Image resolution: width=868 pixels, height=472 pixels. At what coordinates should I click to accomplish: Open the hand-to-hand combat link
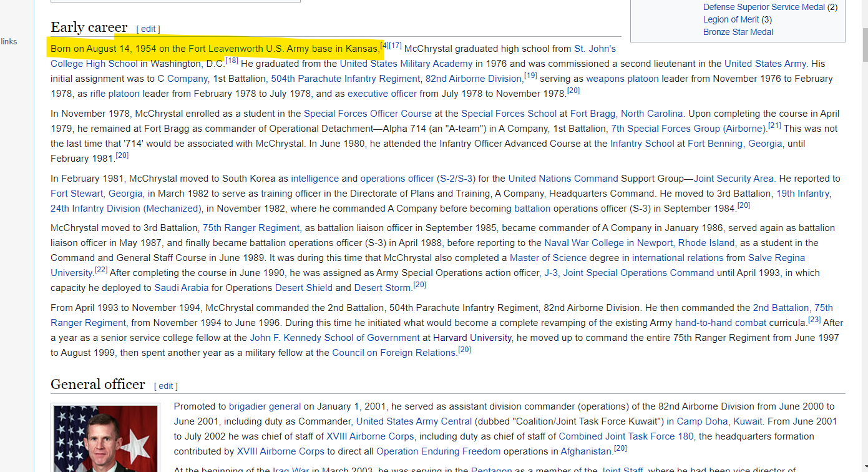click(721, 323)
